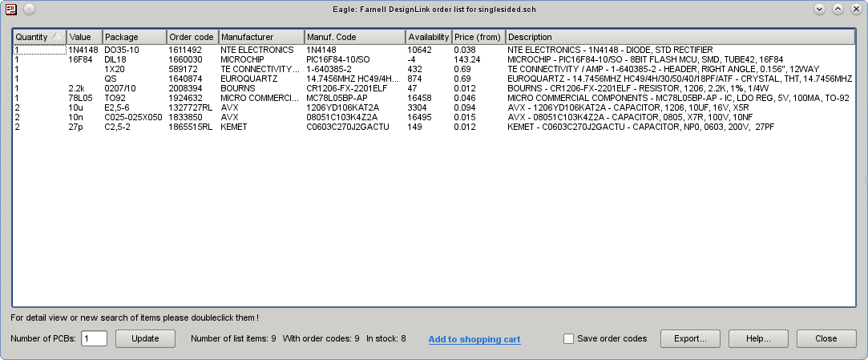The width and height of the screenshot is (868, 360).
Task: Minimize the window using title bar down-arrow
Action: click(x=820, y=9)
